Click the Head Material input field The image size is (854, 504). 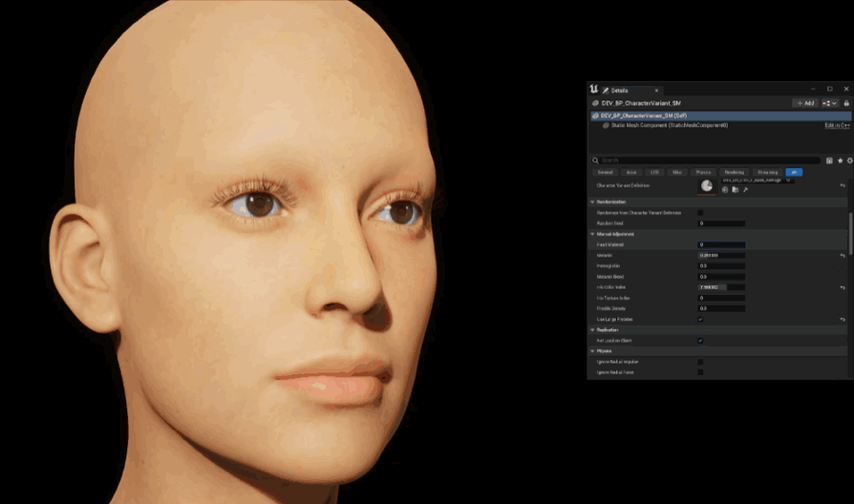[721, 245]
